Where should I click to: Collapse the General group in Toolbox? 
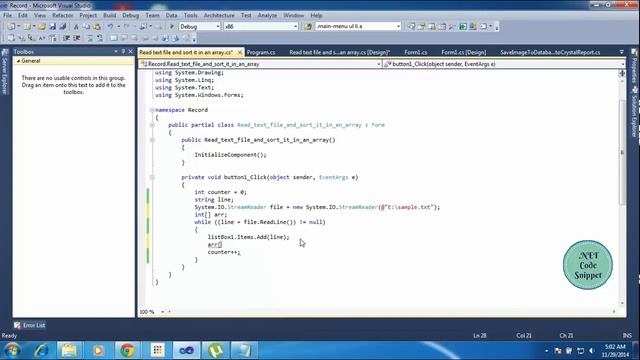tap(18, 61)
